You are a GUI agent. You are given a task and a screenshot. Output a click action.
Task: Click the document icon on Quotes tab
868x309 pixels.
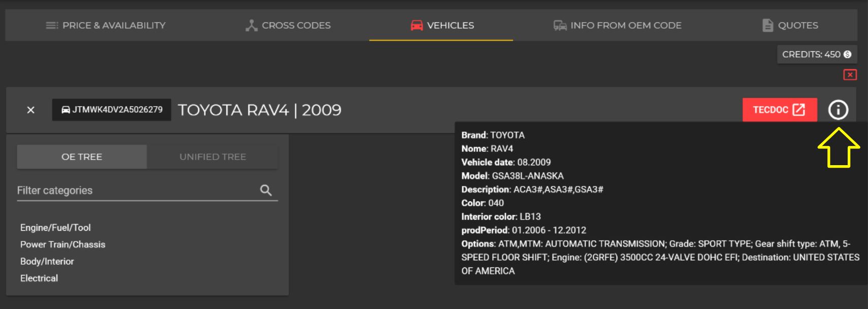pos(768,25)
